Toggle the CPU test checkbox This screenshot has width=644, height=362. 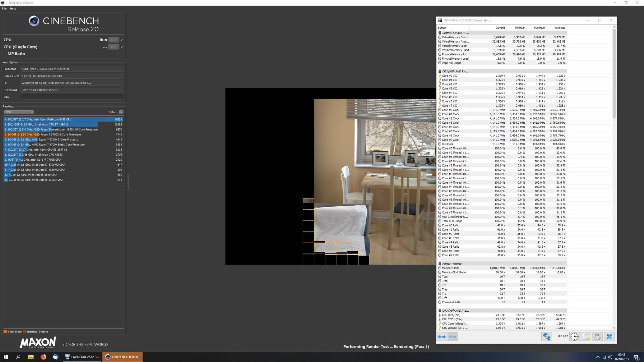[x=122, y=39]
